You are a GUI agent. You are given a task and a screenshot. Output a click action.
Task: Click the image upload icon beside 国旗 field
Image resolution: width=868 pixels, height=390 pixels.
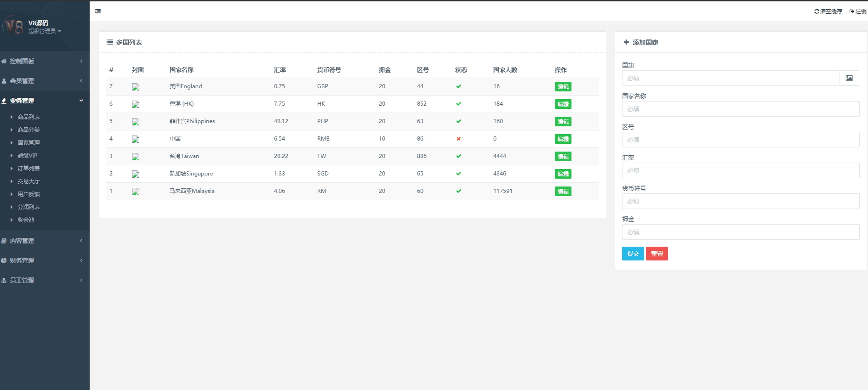pos(849,78)
